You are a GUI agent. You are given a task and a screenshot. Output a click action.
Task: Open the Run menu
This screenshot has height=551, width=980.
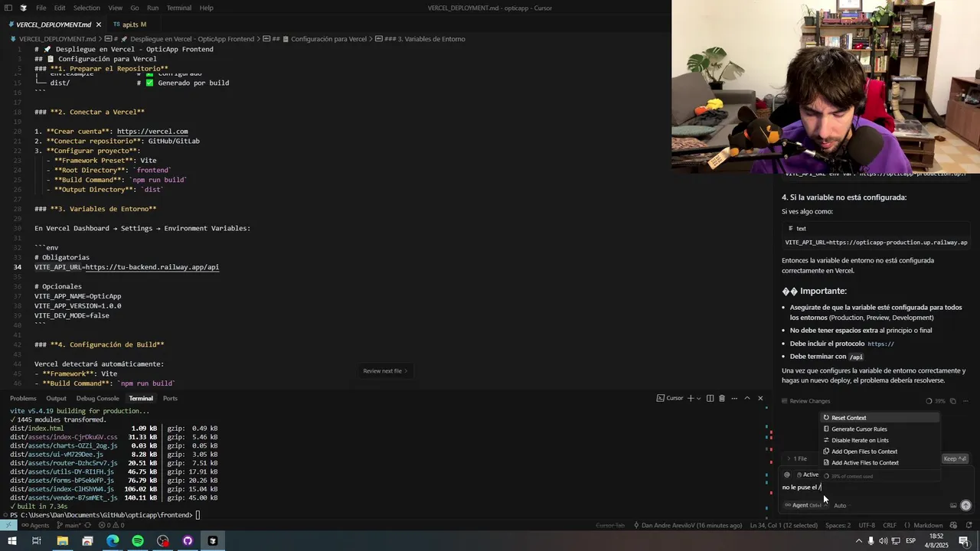click(x=152, y=8)
